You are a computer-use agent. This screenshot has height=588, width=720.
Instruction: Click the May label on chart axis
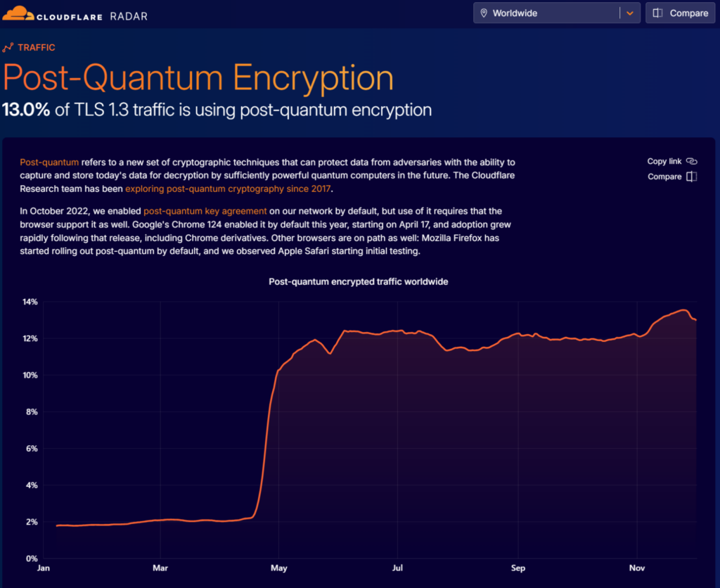[279, 568]
